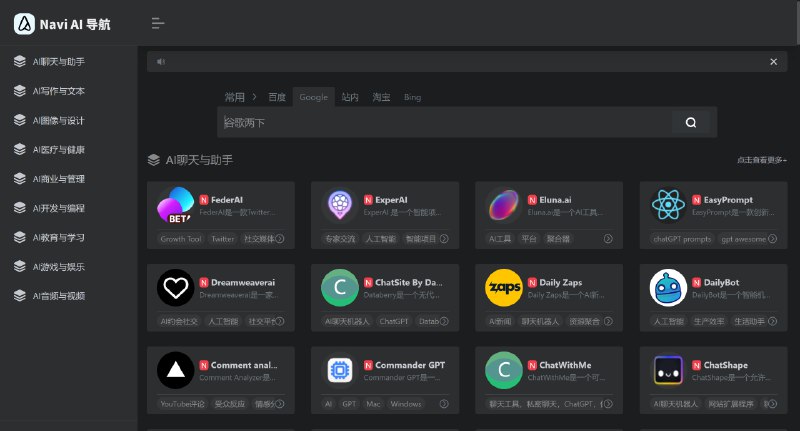Screen dimensions: 800x431
Task: Open the ChatWithMe title link
Action: (565, 365)
